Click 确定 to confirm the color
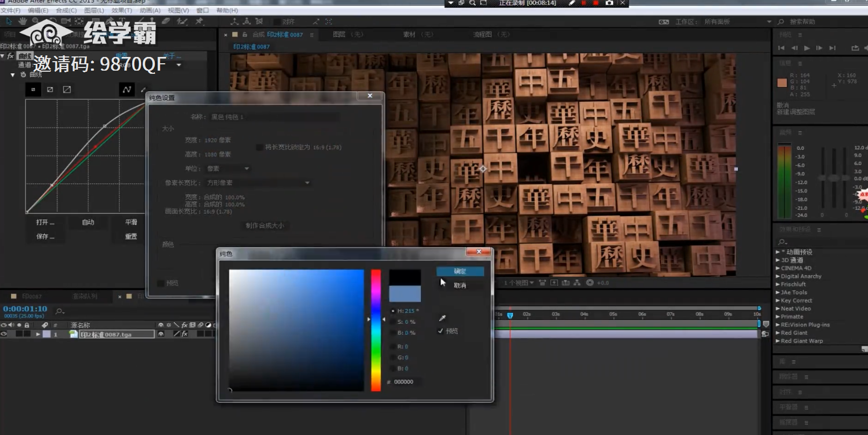 point(460,271)
